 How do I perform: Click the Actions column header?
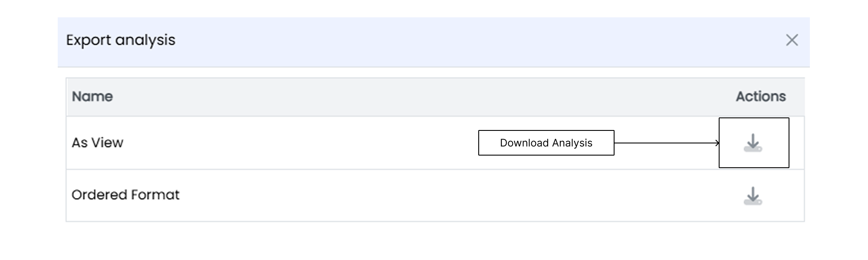click(761, 96)
